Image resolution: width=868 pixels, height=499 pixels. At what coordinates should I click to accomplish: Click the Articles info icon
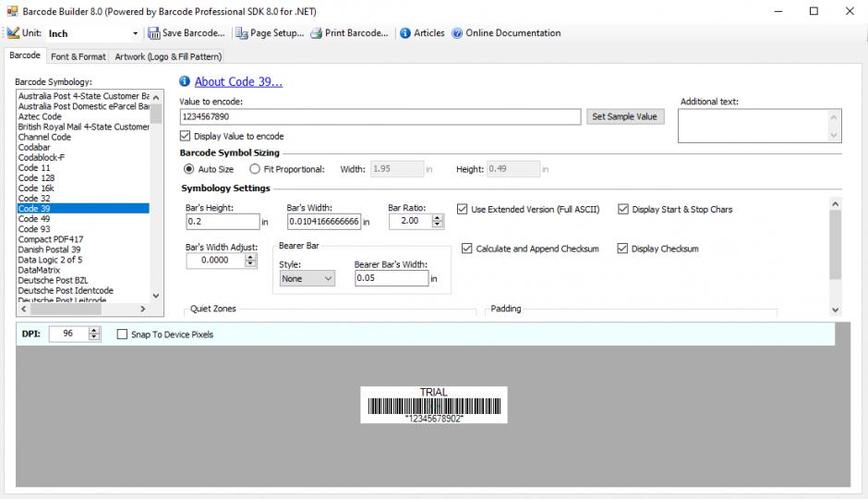click(405, 33)
